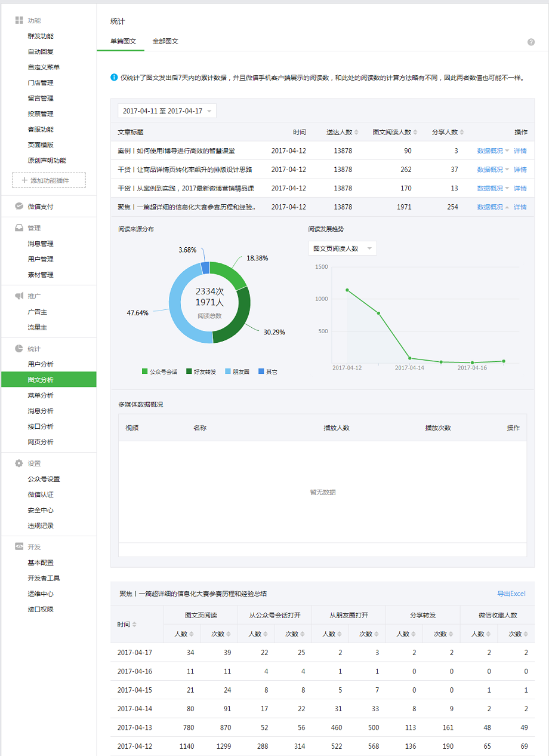Screen dimensions: 549x756
Task: Switch to the 全部图文 tab
Action: click(x=165, y=41)
